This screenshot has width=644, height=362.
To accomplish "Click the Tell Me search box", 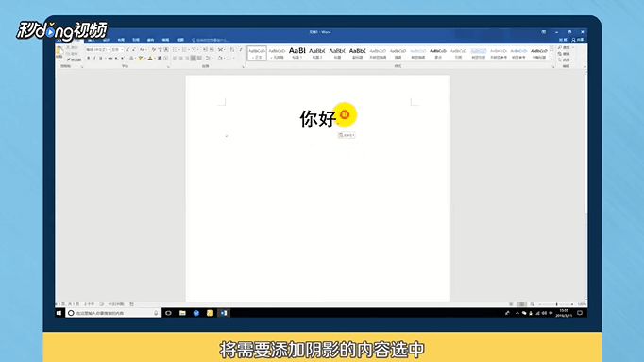I will click(x=211, y=40).
